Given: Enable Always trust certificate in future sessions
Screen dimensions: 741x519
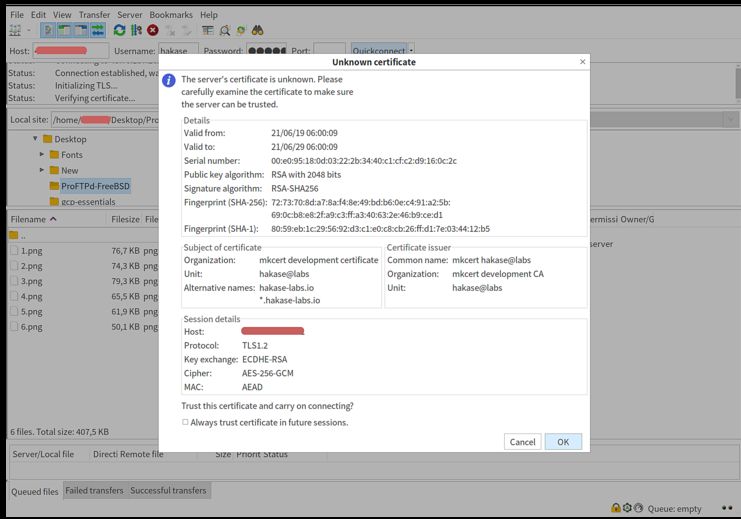Looking at the screenshot, I should 185,422.
